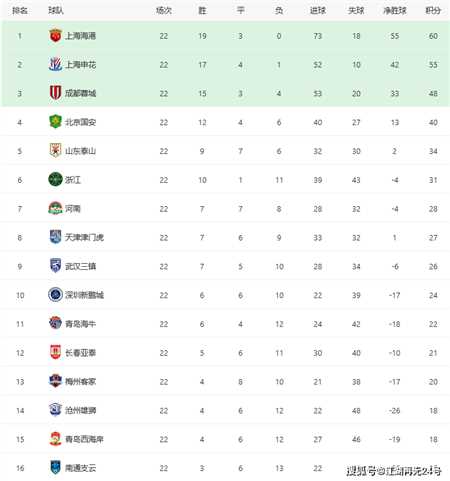Viewport: 450px width, 481px height.
Task: Click the 净胜球 column header
Action: pos(395,10)
